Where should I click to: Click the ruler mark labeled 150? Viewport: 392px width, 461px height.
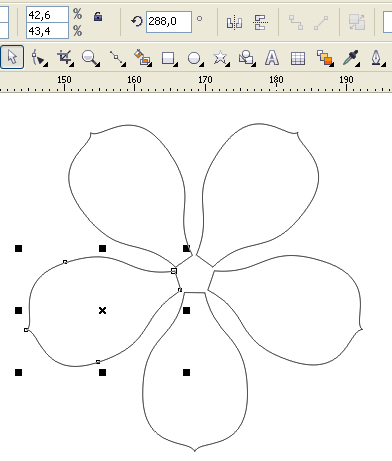64,80
